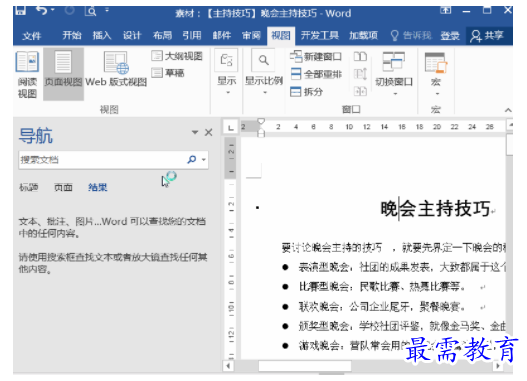527x381 pixels.
Task: Switch to the 设计 ribbon tab
Action: [132, 35]
